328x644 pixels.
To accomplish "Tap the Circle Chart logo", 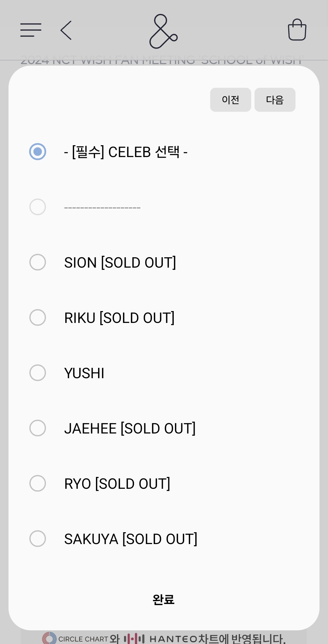I will point(75,638).
